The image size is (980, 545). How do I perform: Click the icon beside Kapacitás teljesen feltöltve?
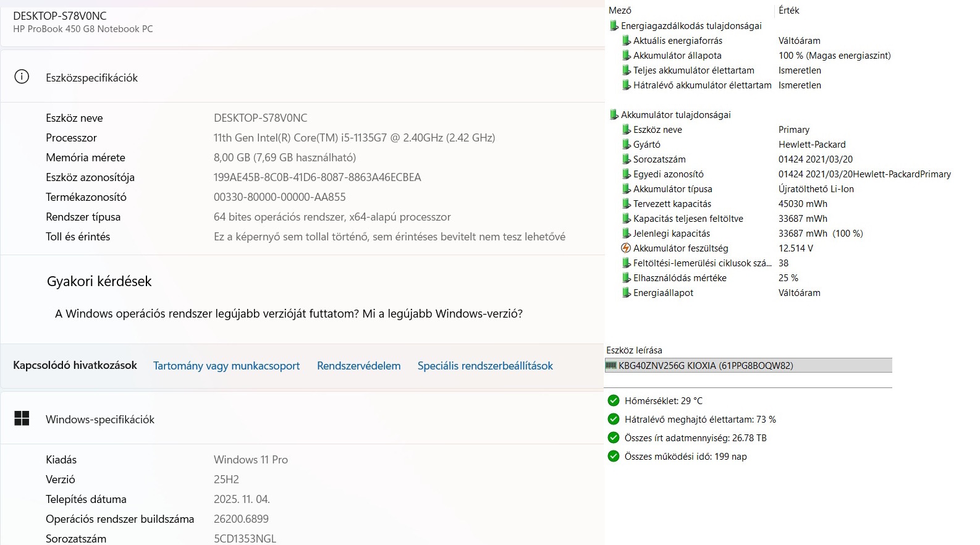626,219
